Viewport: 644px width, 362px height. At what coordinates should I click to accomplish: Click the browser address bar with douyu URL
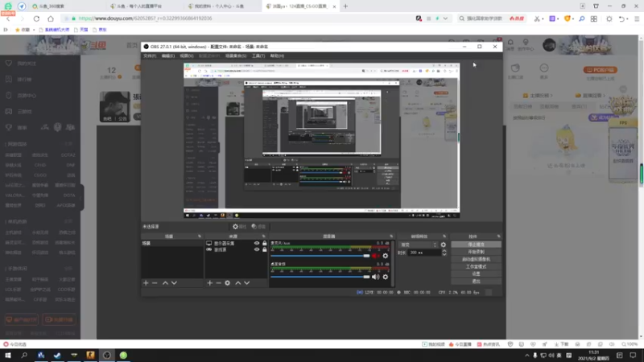click(x=238, y=19)
